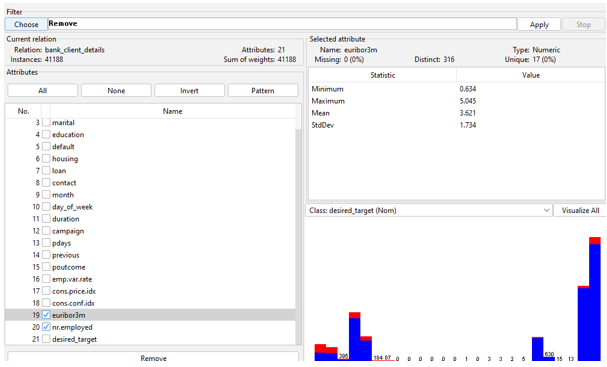The height and width of the screenshot is (367, 607).
Task: Click the Name column header
Action: pos(172,111)
